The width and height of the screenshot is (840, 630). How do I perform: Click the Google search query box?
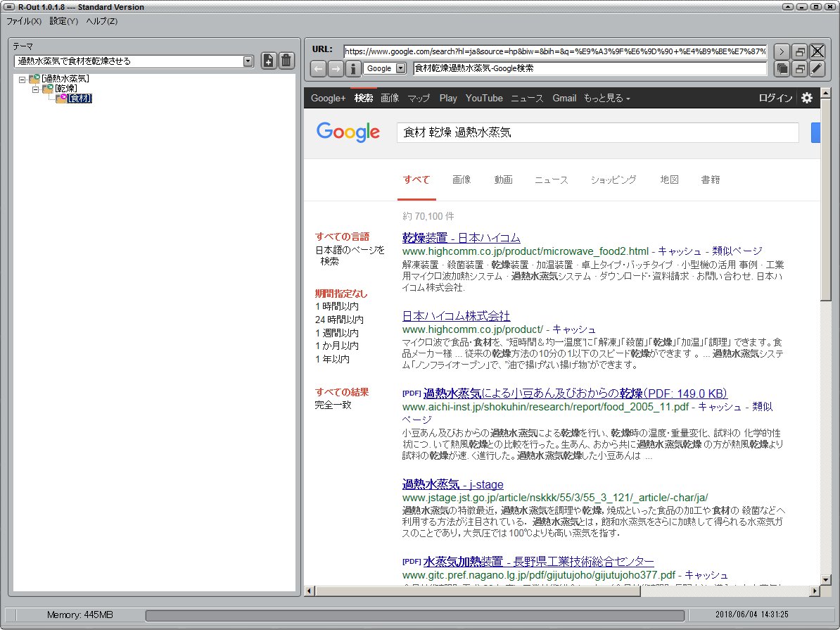pyautogui.click(x=597, y=132)
